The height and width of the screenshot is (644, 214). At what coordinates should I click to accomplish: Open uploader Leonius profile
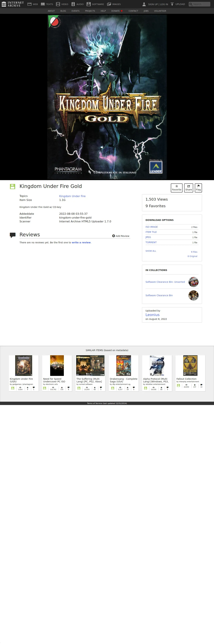153,315
